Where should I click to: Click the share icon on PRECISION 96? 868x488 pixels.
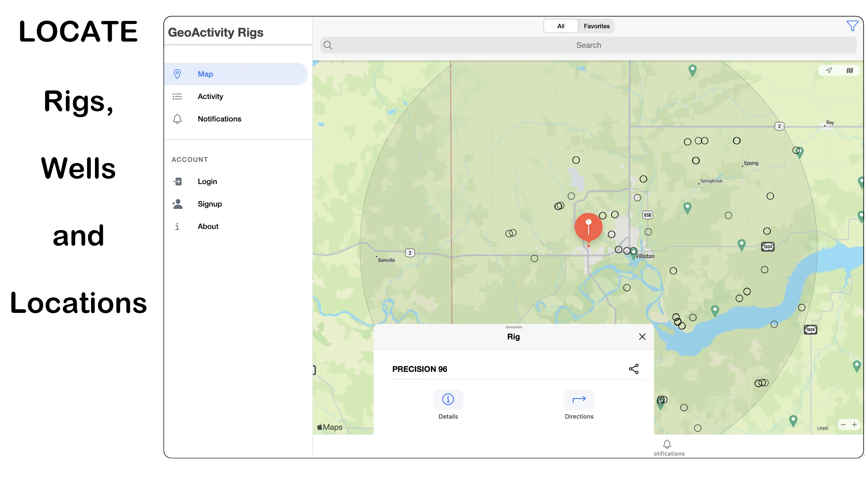pyautogui.click(x=634, y=369)
